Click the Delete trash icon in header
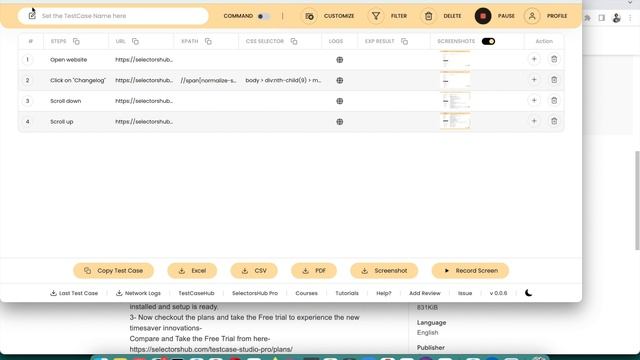 coord(428,16)
